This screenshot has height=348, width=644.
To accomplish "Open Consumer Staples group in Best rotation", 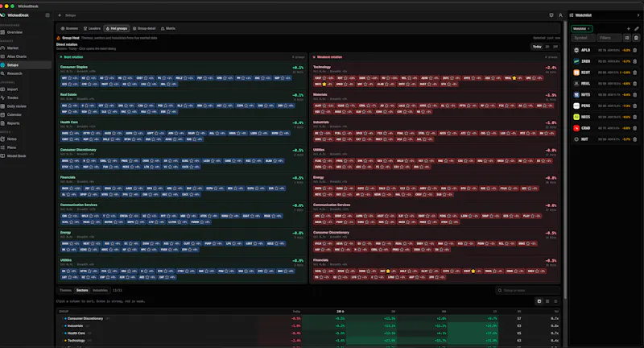I will [73, 67].
